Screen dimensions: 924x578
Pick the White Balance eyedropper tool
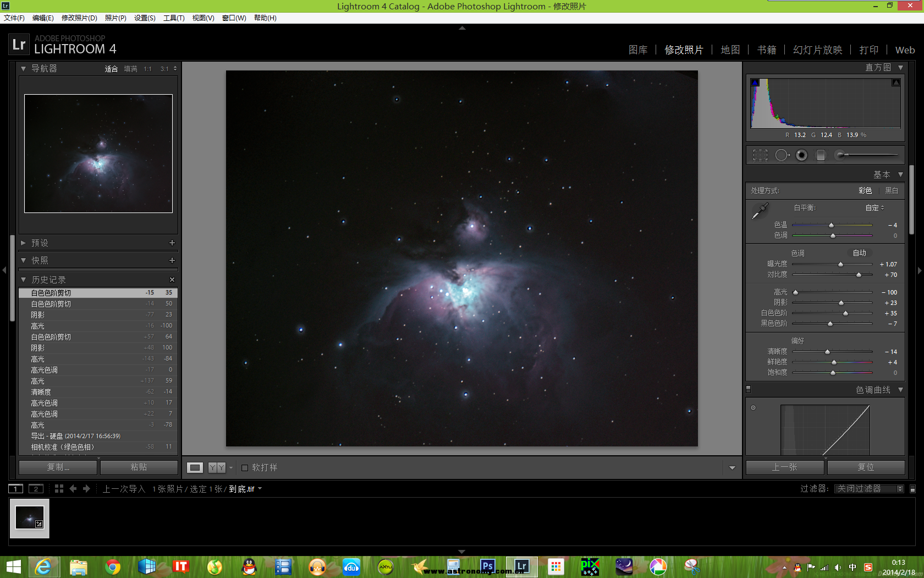pyautogui.click(x=760, y=211)
